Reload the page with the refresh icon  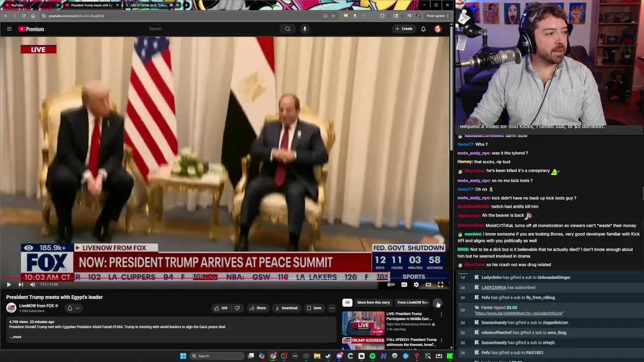click(x=24, y=16)
